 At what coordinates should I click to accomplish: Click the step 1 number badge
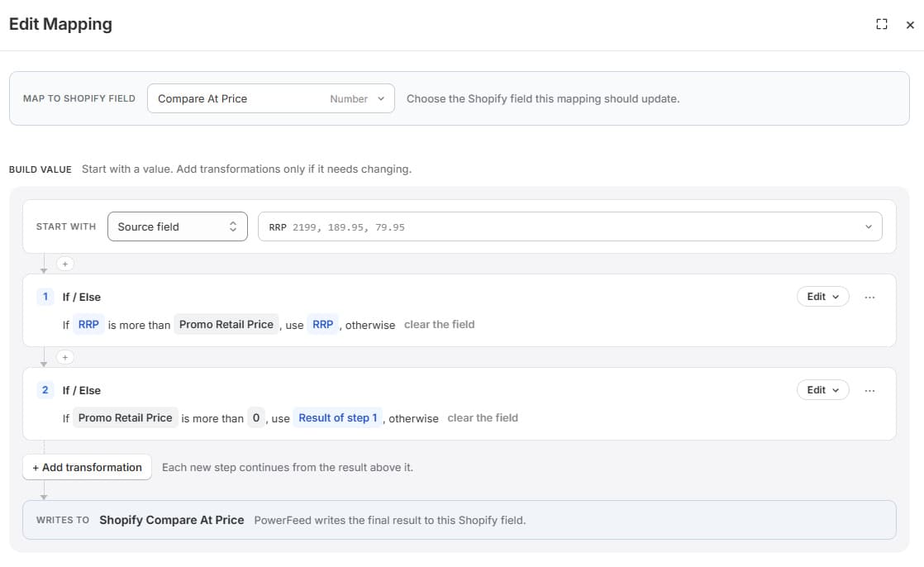(45, 297)
